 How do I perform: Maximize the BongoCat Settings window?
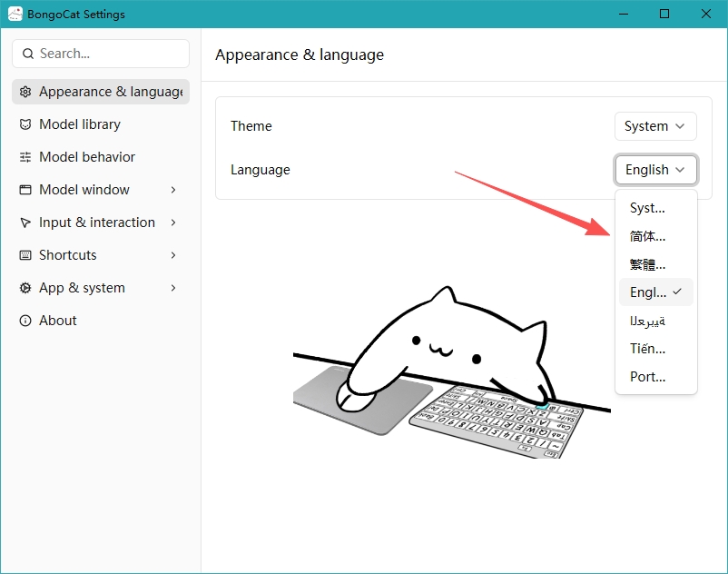point(664,14)
